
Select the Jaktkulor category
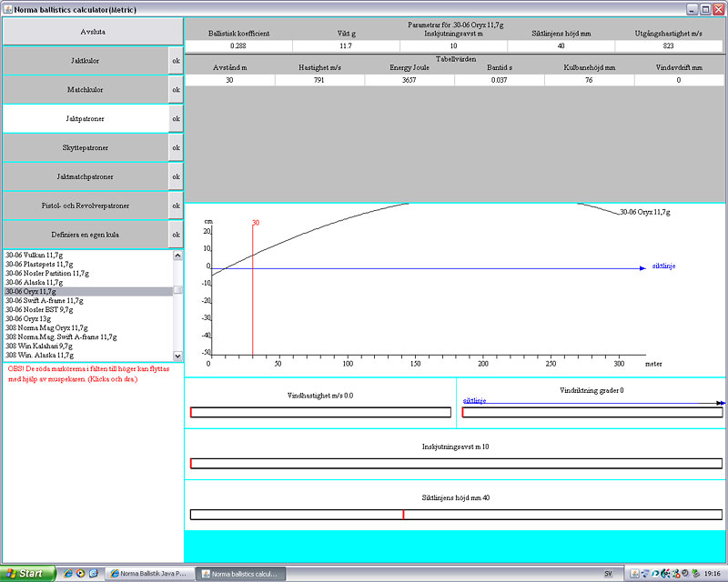pos(86,61)
